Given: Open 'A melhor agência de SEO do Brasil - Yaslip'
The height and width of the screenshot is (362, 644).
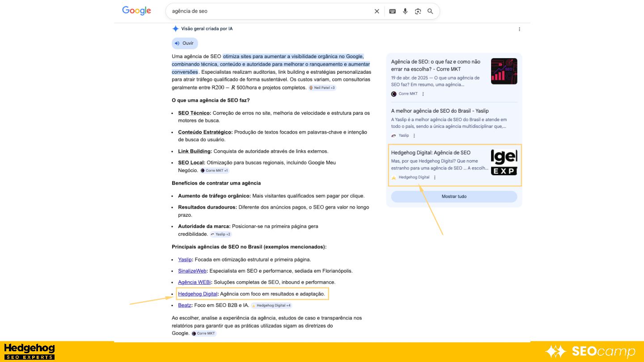Looking at the screenshot, I should 440,111.
